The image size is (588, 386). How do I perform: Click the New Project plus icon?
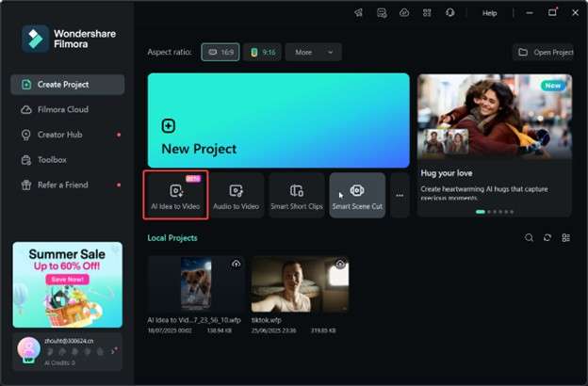click(169, 126)
